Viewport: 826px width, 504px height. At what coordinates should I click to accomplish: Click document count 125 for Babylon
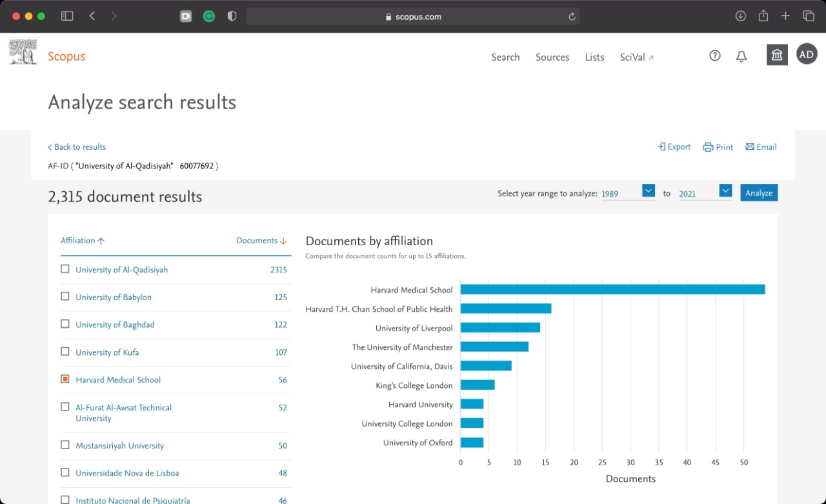281,297
